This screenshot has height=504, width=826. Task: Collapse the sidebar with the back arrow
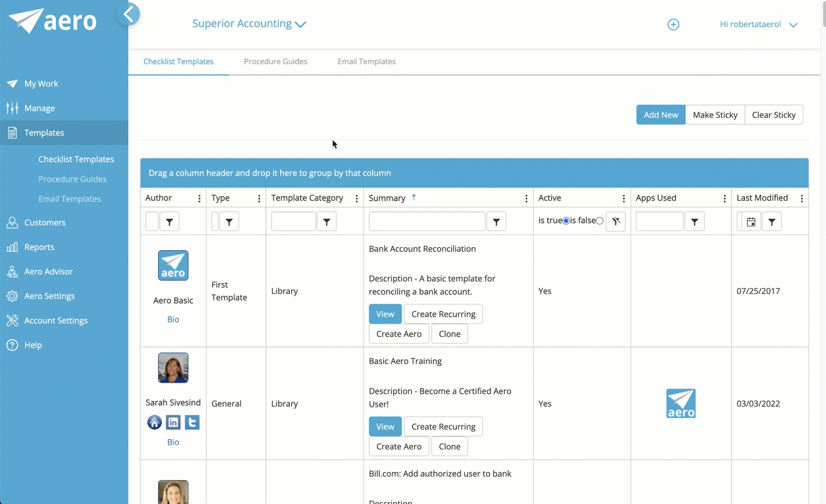click(128, 14)
